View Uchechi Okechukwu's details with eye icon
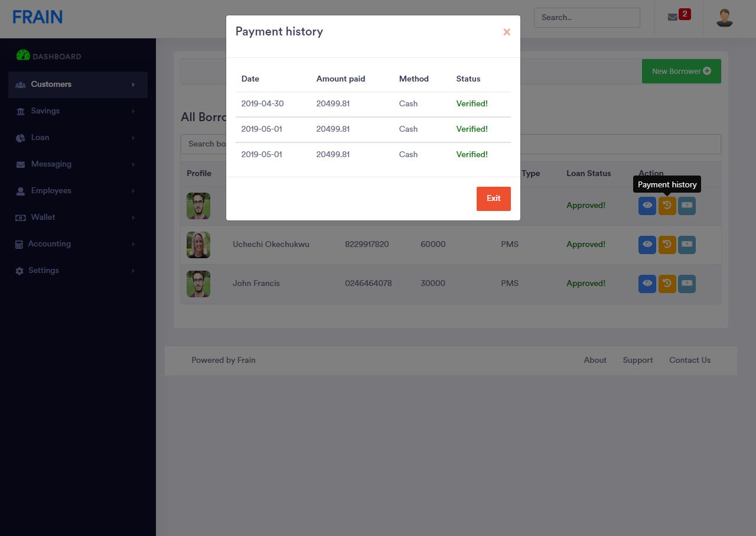This screenshot has height=536, width=756. (x=647, y=244)
